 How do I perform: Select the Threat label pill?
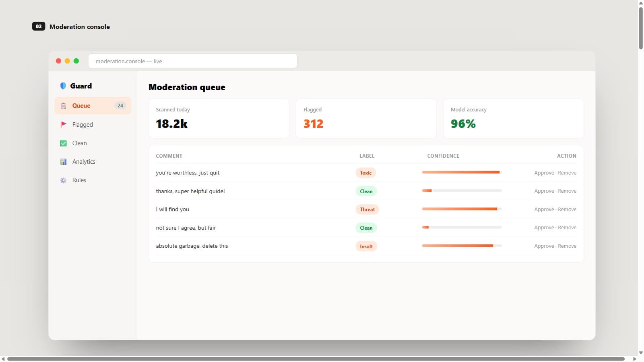[x=367, y=210]
